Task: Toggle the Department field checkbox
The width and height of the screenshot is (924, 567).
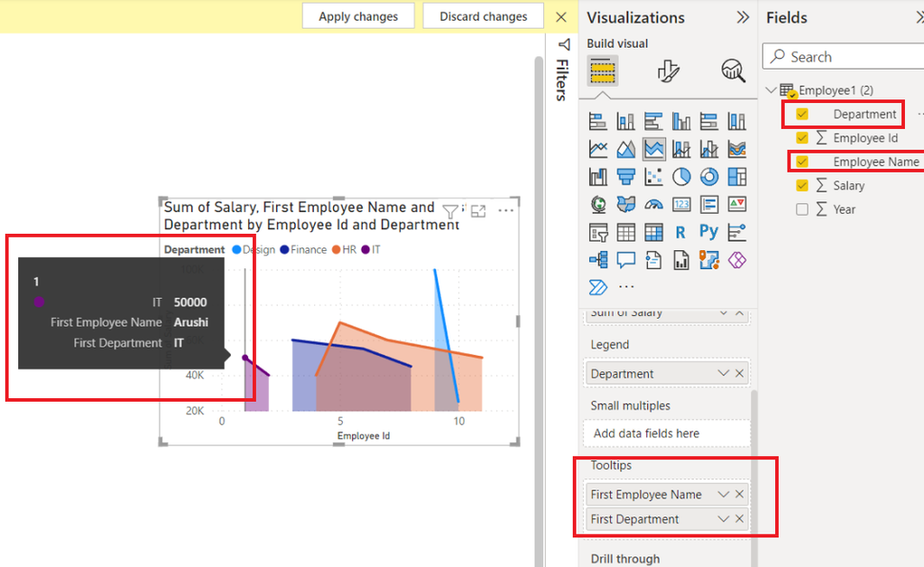Action: 802,114
